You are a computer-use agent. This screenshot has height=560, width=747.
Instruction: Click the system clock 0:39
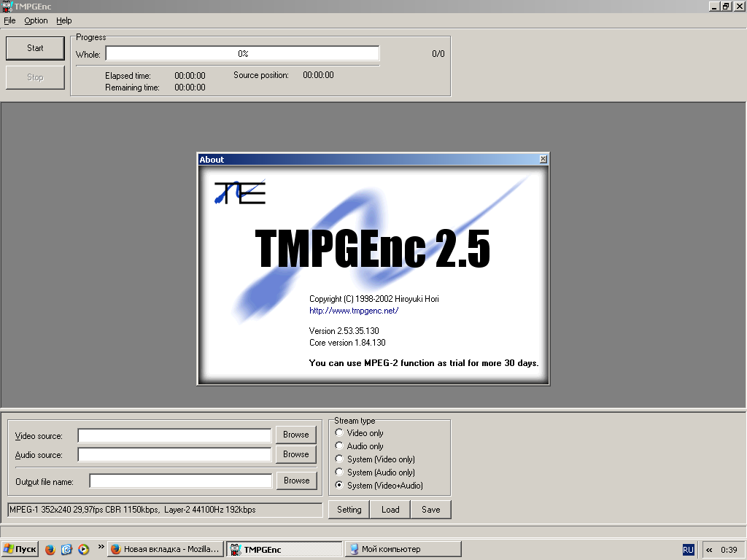(729, 550)
